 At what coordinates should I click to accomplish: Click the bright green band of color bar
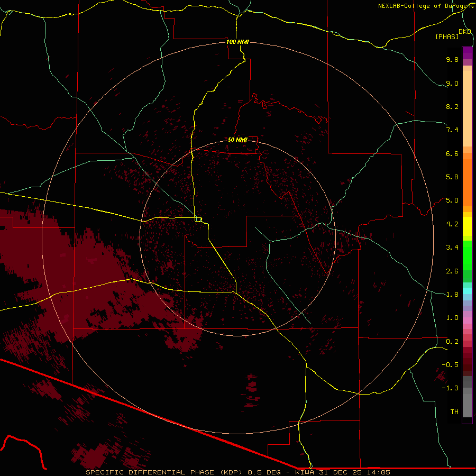pyautogui.click(x=467, y=255)
